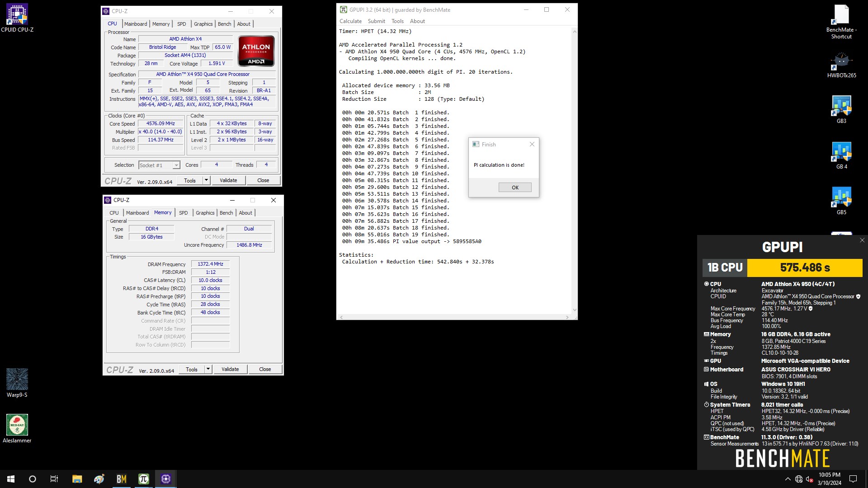Open network globe icon in tray

click(x=799, y=479)
